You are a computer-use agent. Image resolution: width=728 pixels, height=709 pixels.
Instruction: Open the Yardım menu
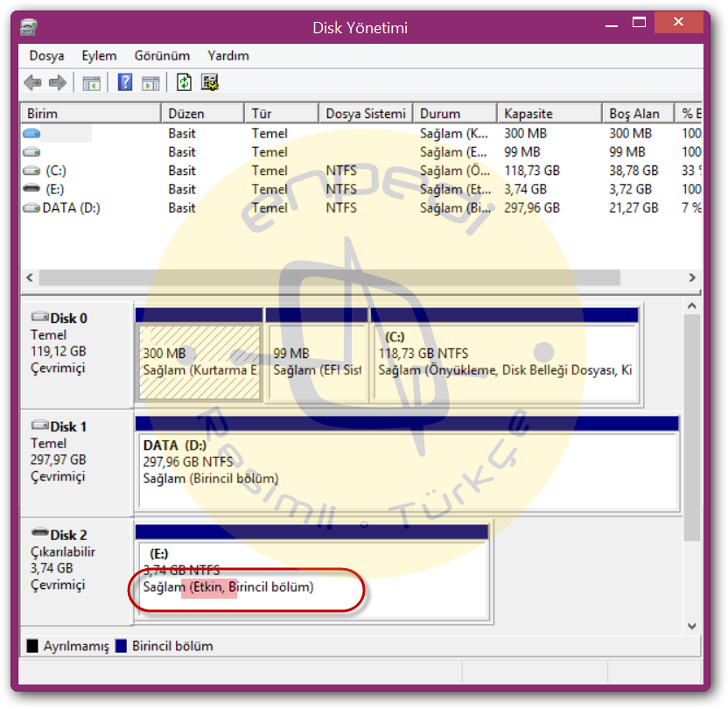click(x=227, y=55)
